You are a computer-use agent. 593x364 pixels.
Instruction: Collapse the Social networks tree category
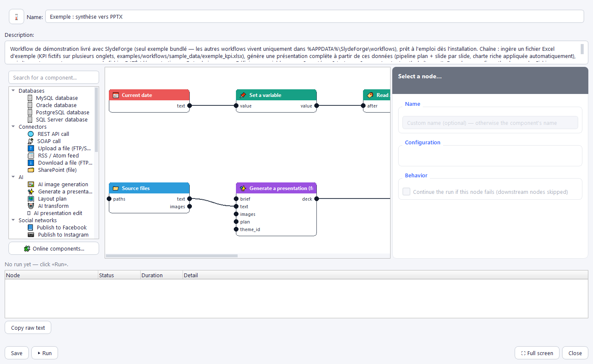(14, 220)
